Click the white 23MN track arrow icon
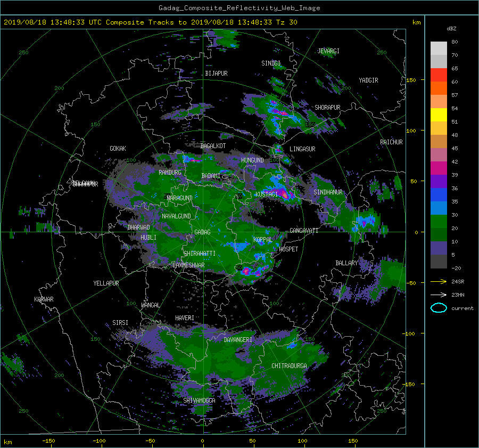Viewport: 479px width, 448px height. [x=439, y=295]
